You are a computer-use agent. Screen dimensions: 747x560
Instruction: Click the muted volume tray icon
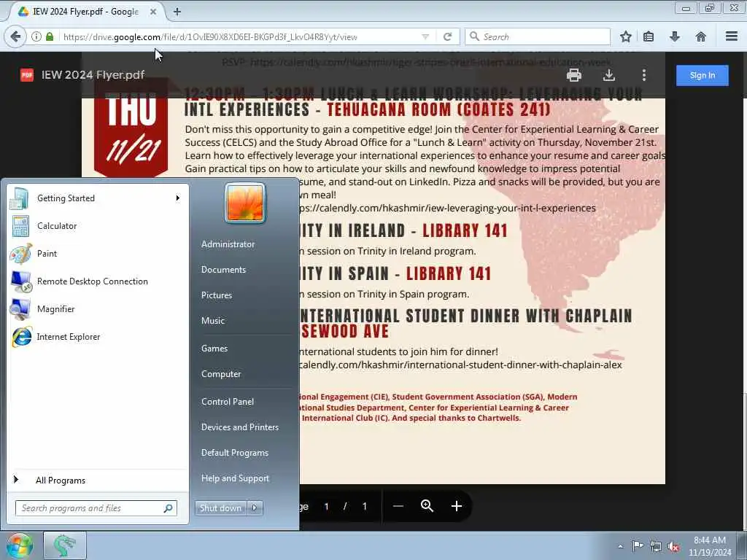coord(673,547)
